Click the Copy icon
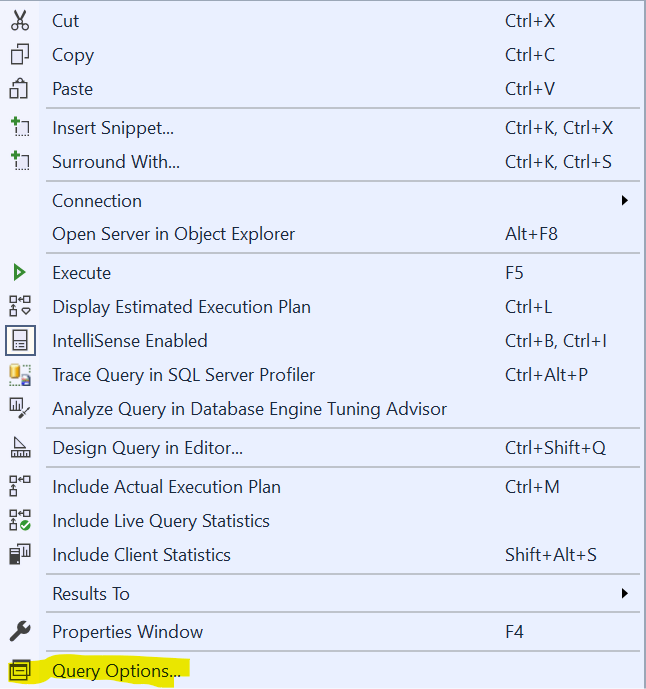Image resolution: width=646 pixels, height=689 pixels. (20, 55)
